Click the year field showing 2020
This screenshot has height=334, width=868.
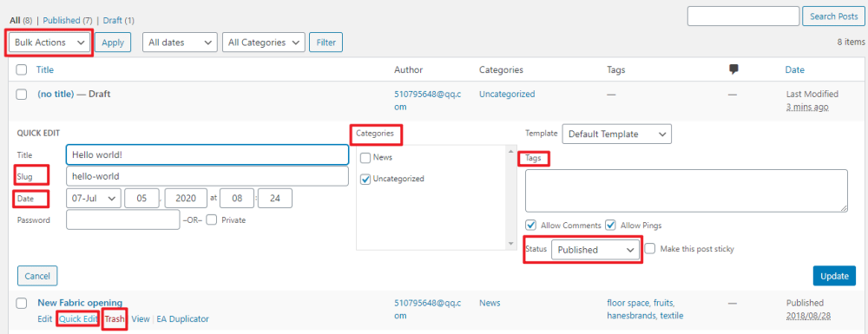point(186,199)
